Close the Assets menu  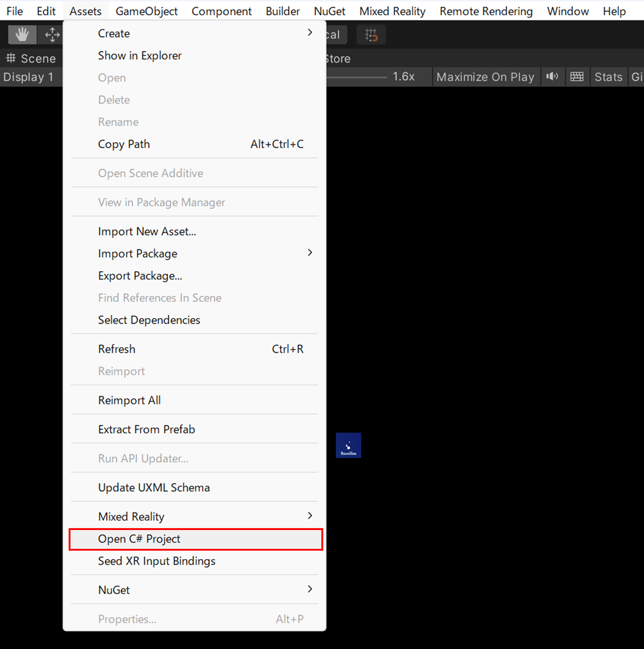[x=85, y=11]
